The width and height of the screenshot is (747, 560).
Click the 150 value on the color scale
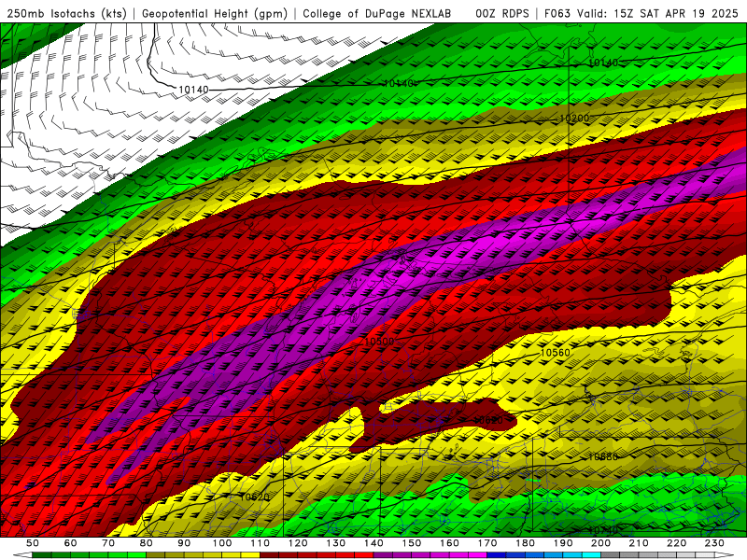(x=411, y=543)
